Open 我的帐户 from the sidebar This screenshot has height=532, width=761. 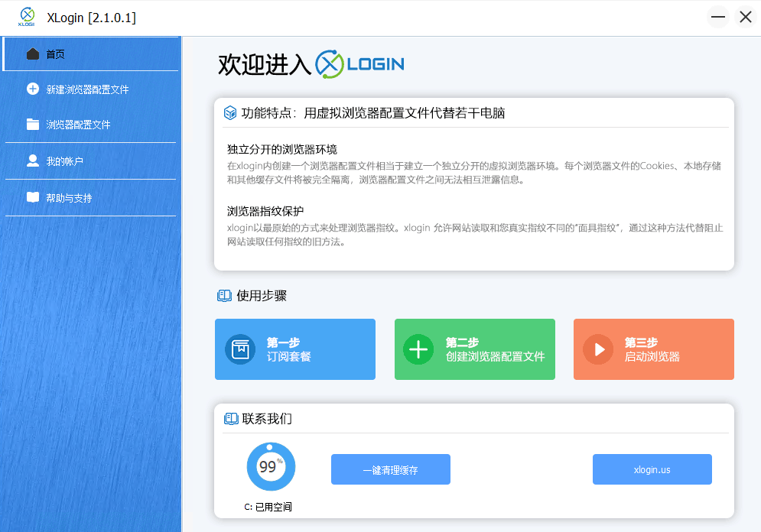pos(64,161)
